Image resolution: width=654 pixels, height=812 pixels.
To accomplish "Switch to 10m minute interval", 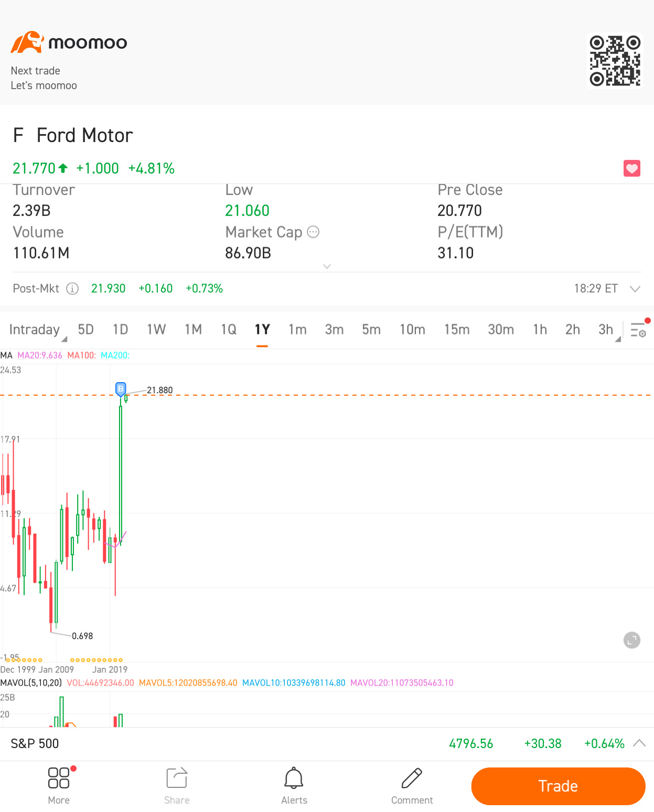I will 412,329.
